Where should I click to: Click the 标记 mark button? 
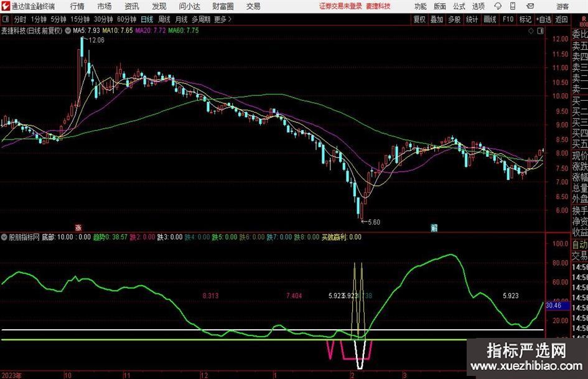pos(525,19)
